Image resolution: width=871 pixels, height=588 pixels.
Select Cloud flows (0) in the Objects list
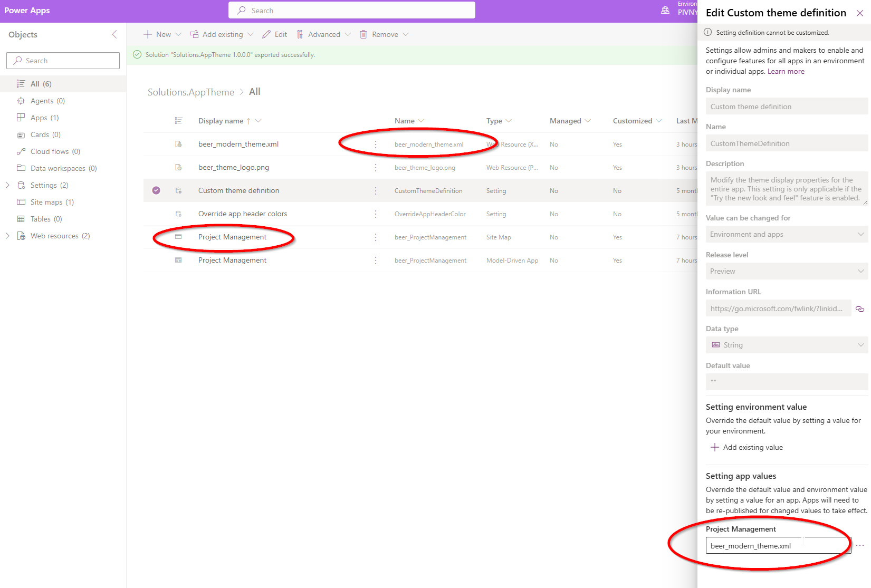click(63, 151)
